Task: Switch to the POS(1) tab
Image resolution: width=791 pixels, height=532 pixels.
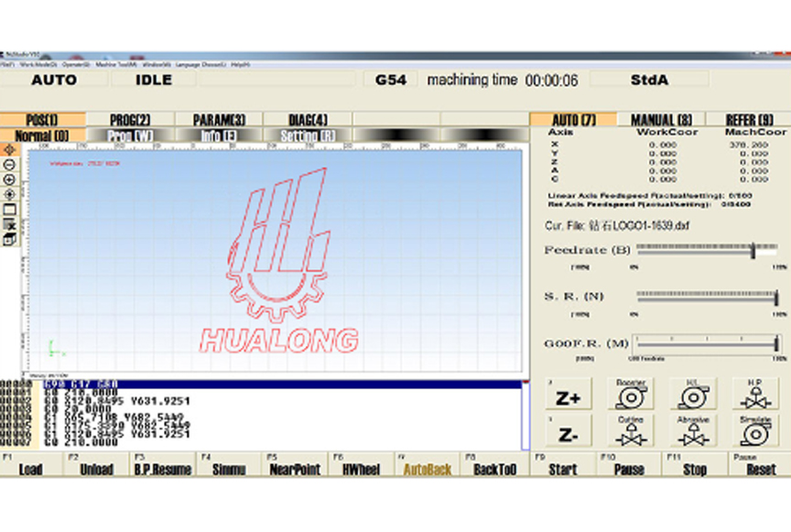Action: pyautogui.click(x=43, y=120)
